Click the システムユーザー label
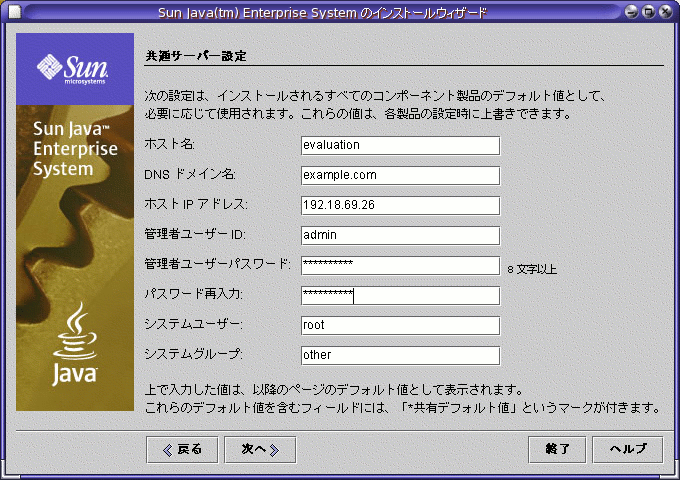Image resolution: width=680 pixels, height=480 pixels. (193, 324)
